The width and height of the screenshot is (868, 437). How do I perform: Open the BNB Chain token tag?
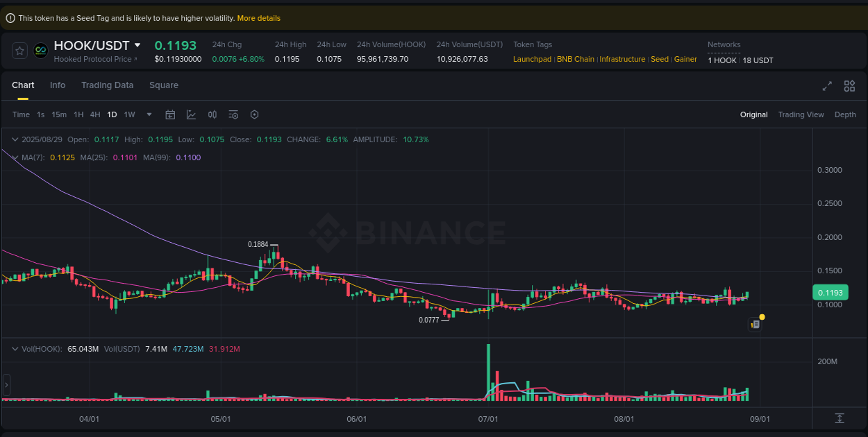(x=575, y=59)
